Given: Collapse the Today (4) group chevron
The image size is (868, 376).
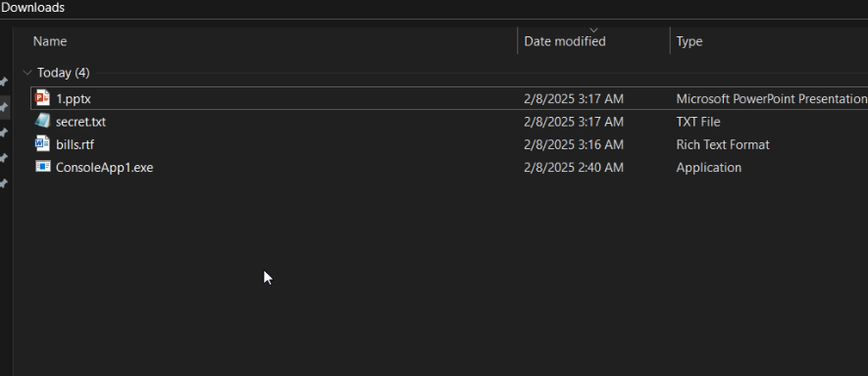Looking at the screenshot, I should (x=27, y=73).
